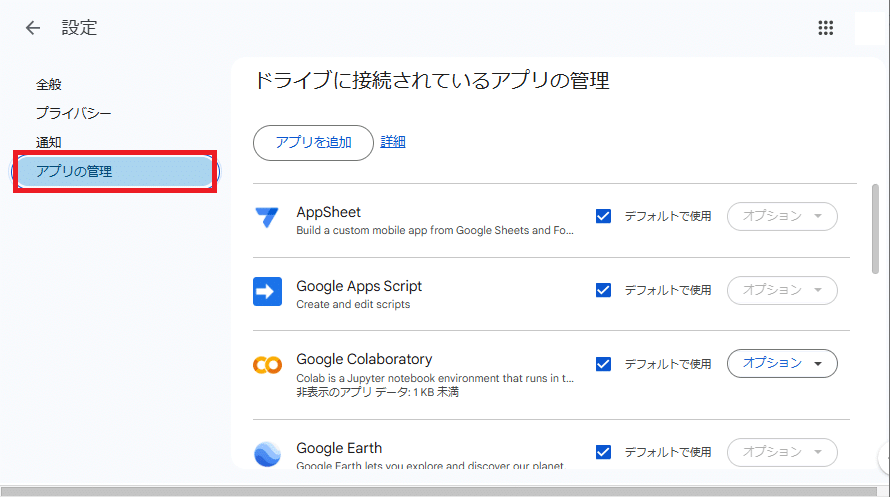Open the Google apps grid launcher
890x497 pixels.
click(825, 27)
